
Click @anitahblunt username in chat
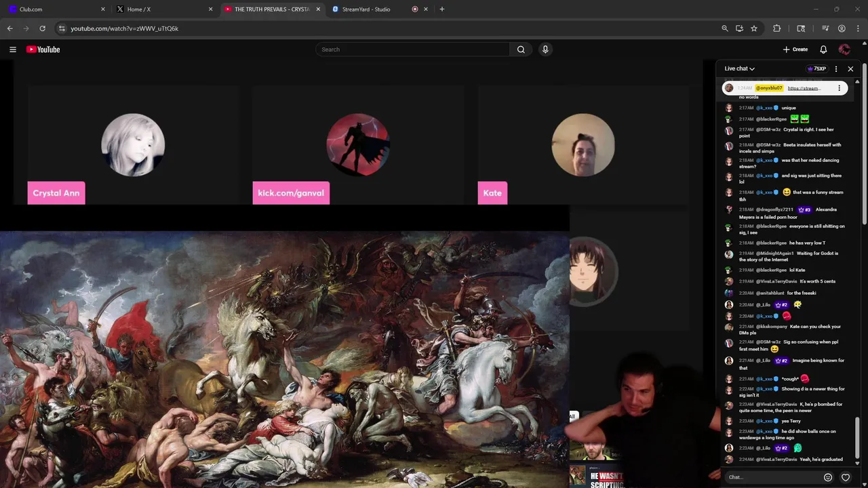point(770,293)
